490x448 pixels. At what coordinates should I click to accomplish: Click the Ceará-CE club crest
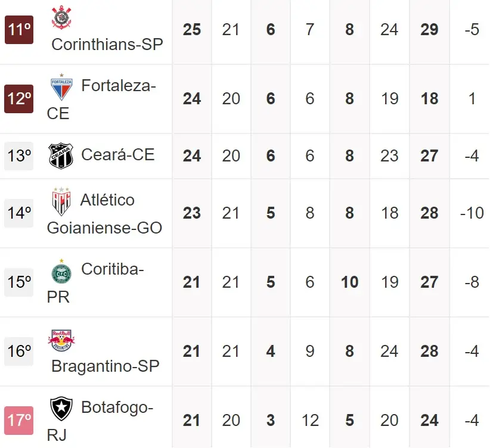click(x=61, y=156)
